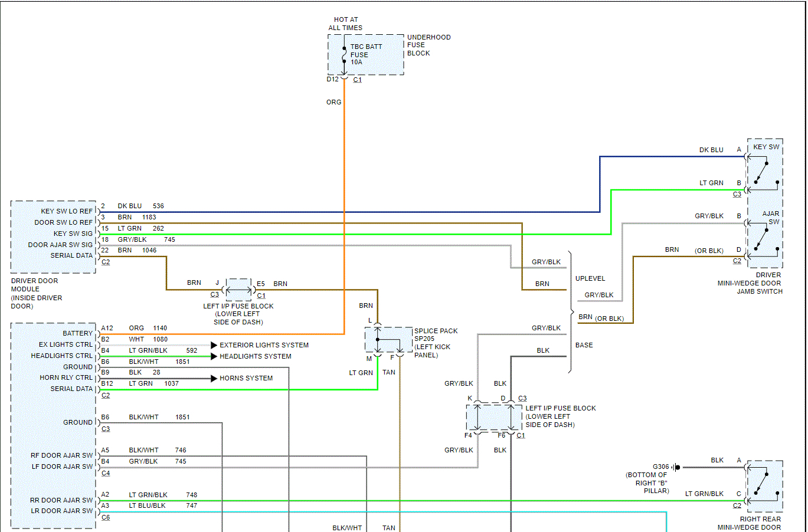This screenshot has width=808, height=532.
Task: Click the arrow pointing to Headlights System
Action: point(214,356)
